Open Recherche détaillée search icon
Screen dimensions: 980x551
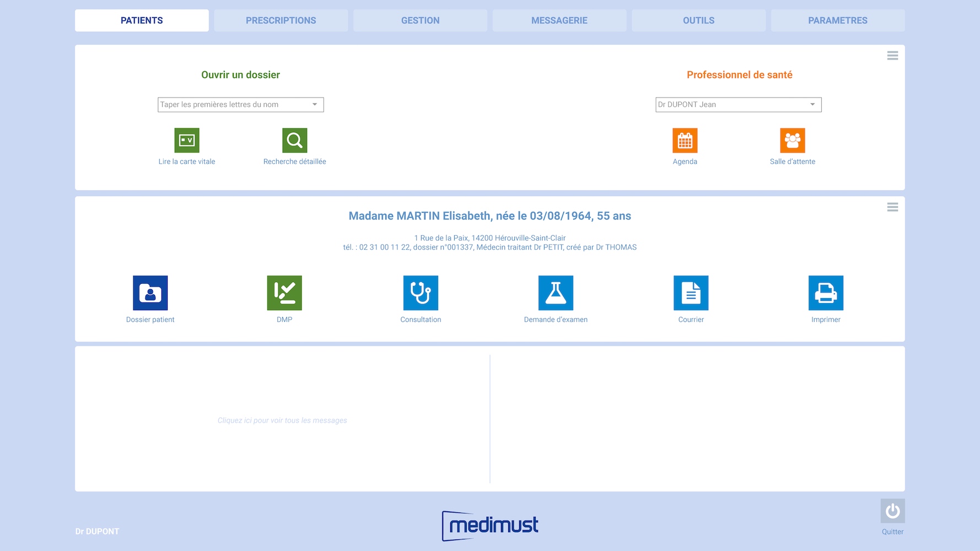(294, 141)
